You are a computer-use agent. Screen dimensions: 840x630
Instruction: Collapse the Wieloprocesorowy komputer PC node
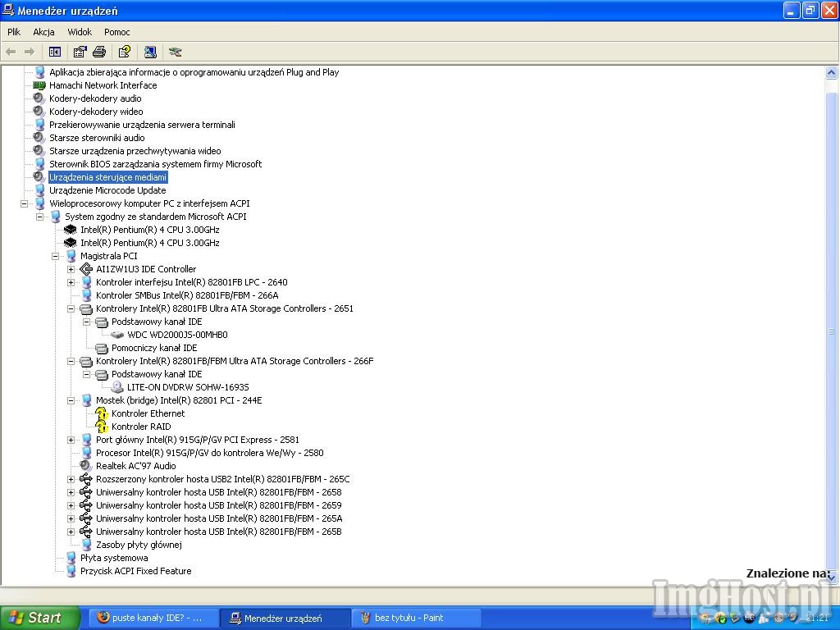[x=24, y=203]
